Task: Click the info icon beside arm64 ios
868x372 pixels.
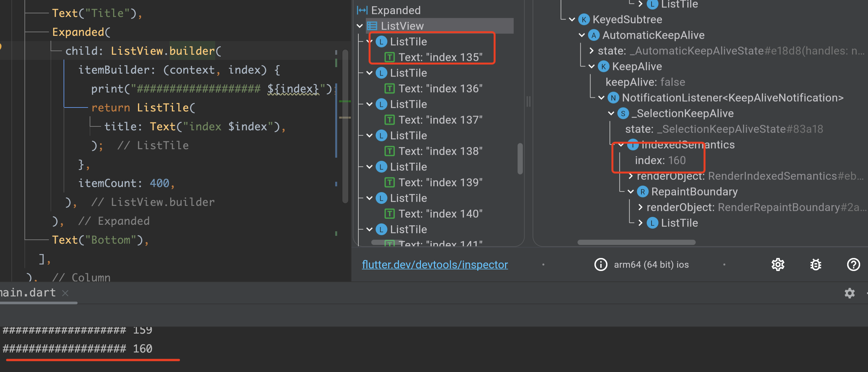Action: 600,265
